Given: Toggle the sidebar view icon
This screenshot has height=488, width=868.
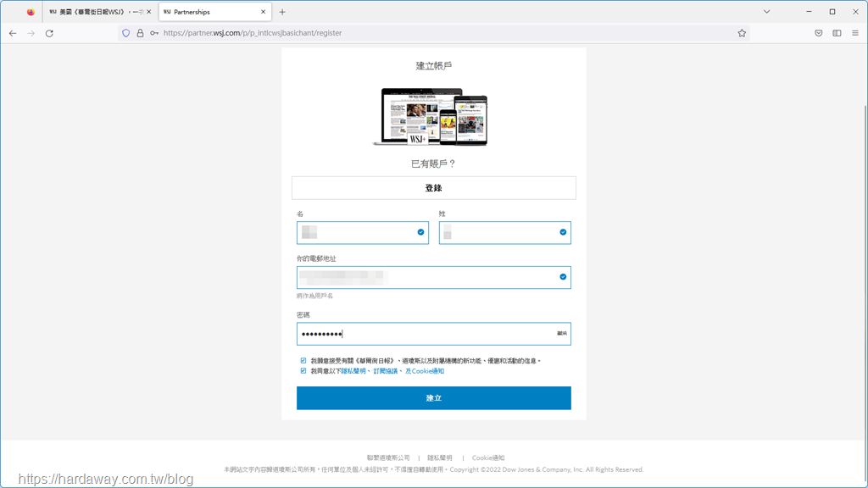Looking at the screenshot, I should pos(837,33).
